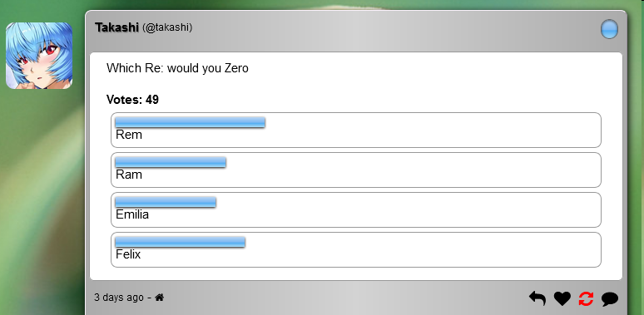Open the speech bubble comment icon
The image size is (644, 315).
pos(610,299)
